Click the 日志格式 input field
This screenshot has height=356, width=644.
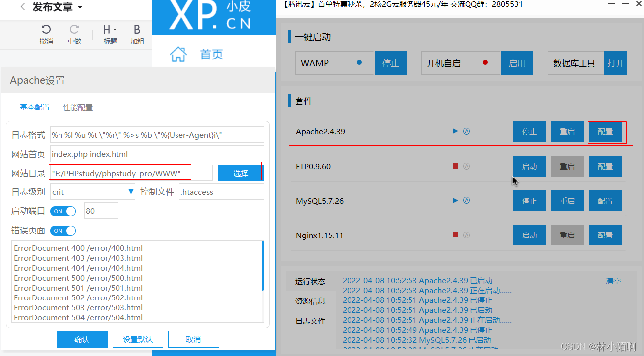tap(157, 135)
